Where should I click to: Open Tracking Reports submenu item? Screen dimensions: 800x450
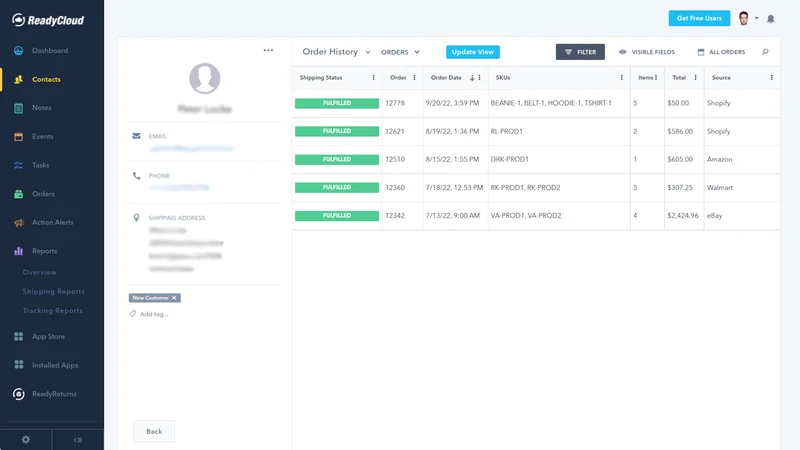[x=53, y=311]
